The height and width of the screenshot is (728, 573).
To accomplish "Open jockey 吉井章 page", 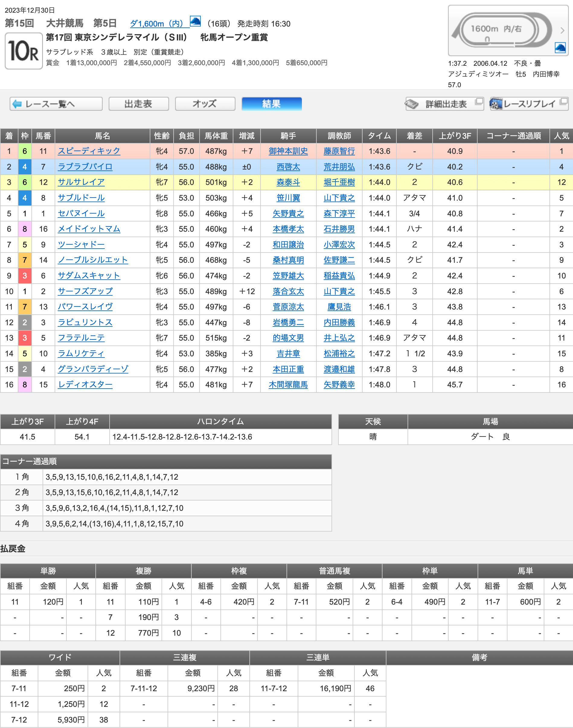I will [x=288, y=354].
